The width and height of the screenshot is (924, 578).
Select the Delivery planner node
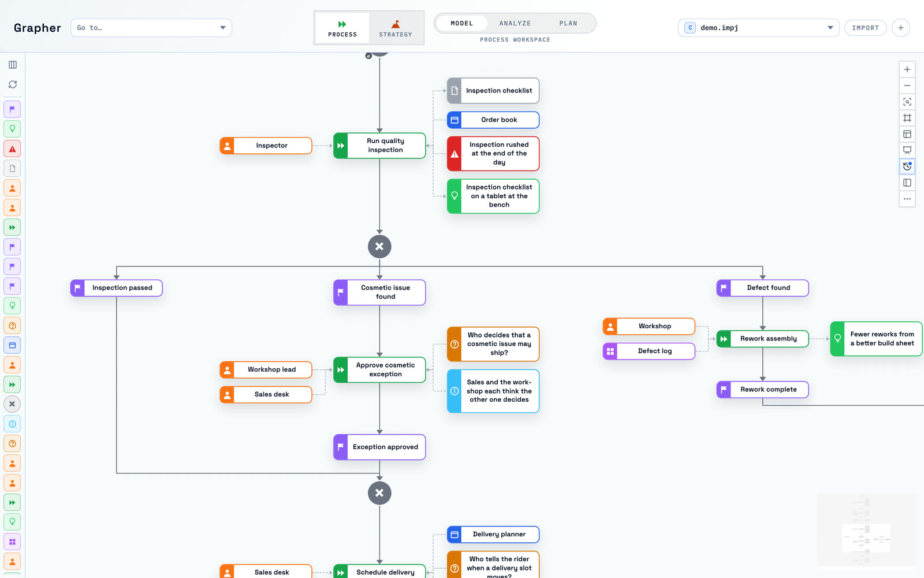point(493,535)
